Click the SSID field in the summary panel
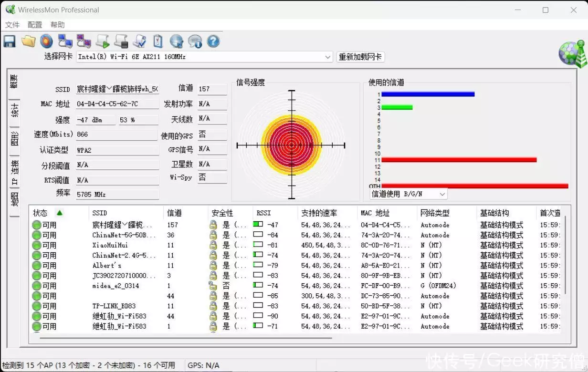The image size is (588, 372). coord(117,89)
